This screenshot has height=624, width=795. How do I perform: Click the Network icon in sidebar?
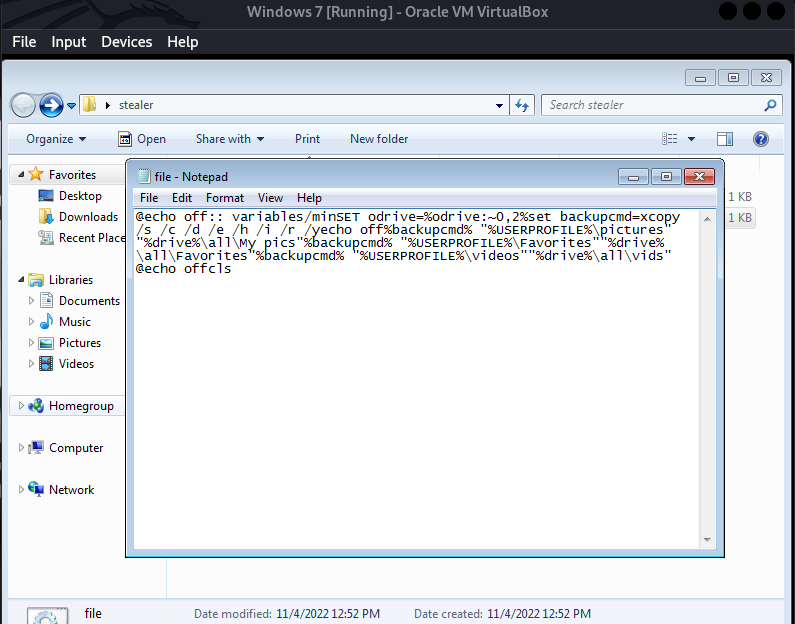click(36, 489)
